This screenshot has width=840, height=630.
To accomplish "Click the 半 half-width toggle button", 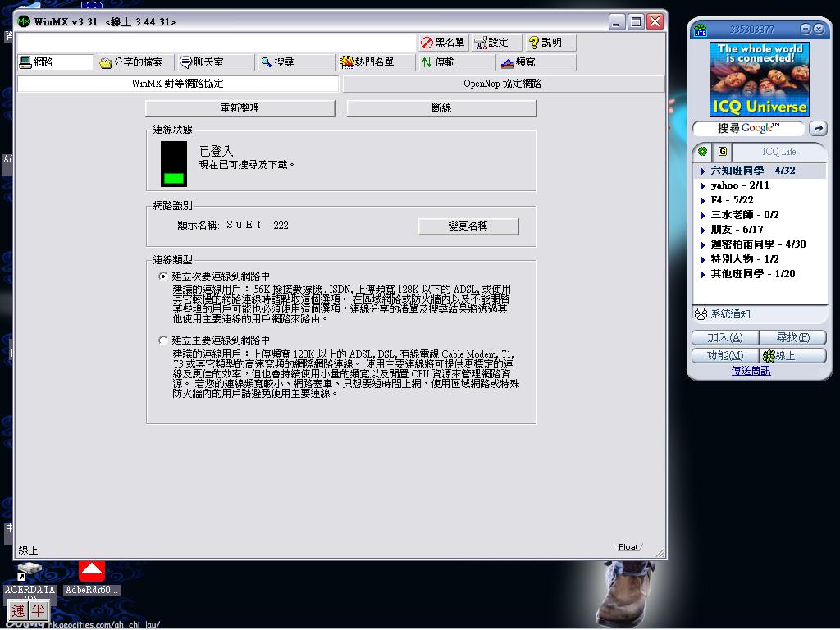I will (x=38, y=610).
